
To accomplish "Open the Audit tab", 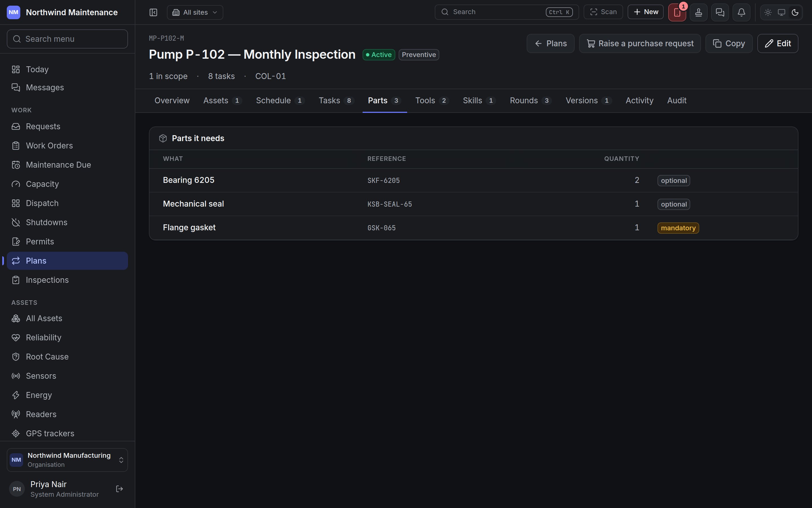I will pyautogui.click(x=677, y=100).
